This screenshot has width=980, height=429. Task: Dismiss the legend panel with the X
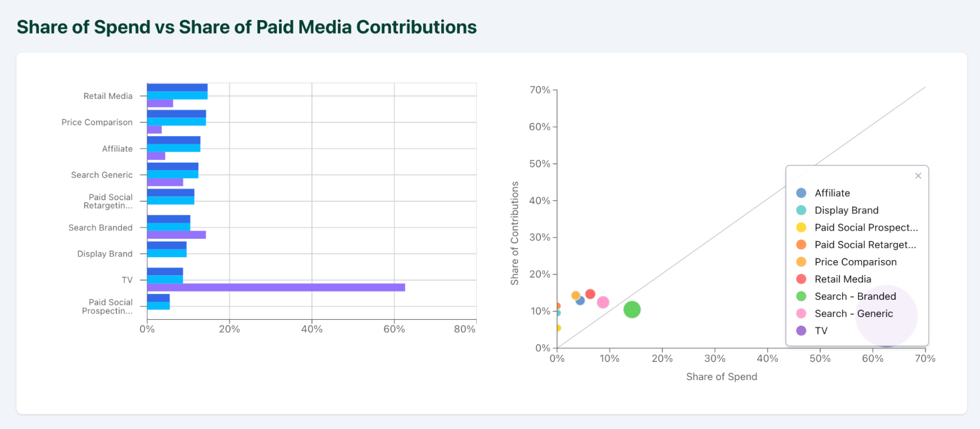click(x=918, y=175)
